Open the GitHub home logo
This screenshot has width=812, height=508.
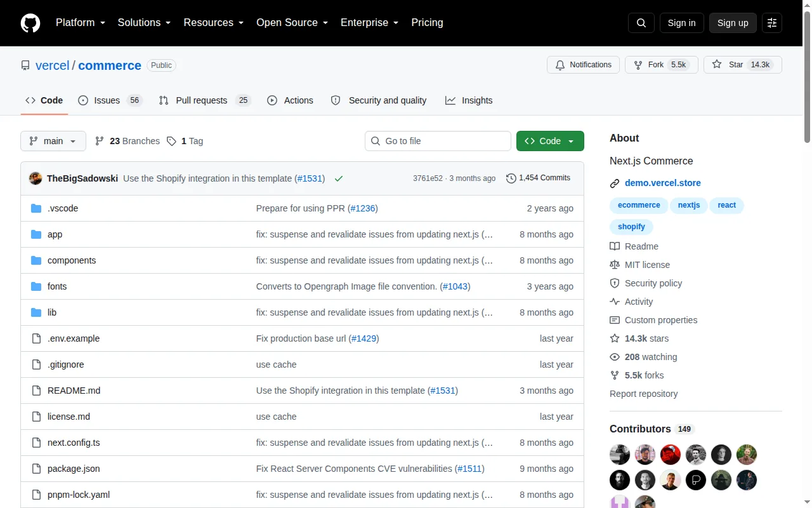pos(30,23)
